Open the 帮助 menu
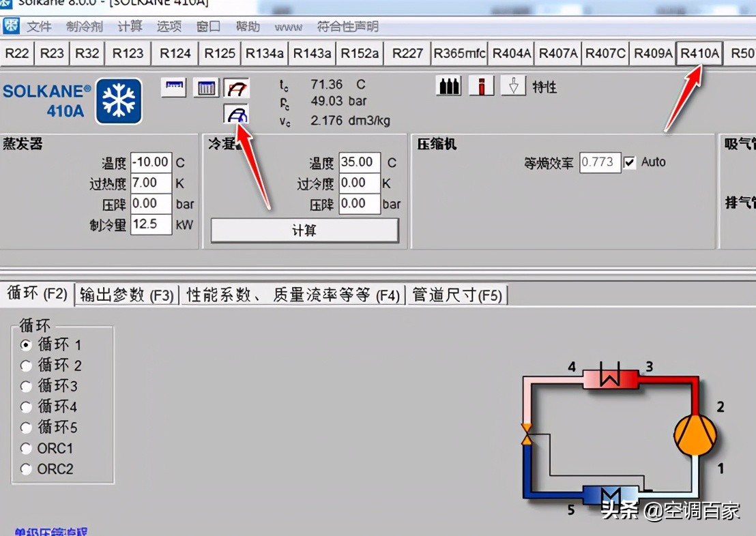 tap(248, 27)
